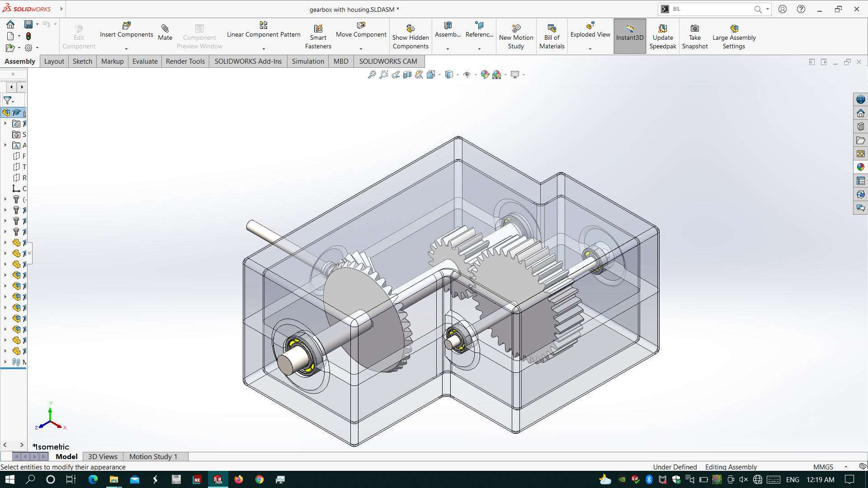This screenshot has width=868, height=488.
Task: Click Display Style icon
Action: click(x=449, y=75)
